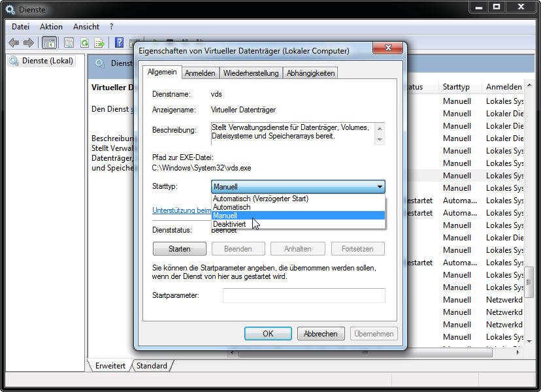Confirm the dialog with OK
The image size is (541, 392).
[x=268, y=334]
